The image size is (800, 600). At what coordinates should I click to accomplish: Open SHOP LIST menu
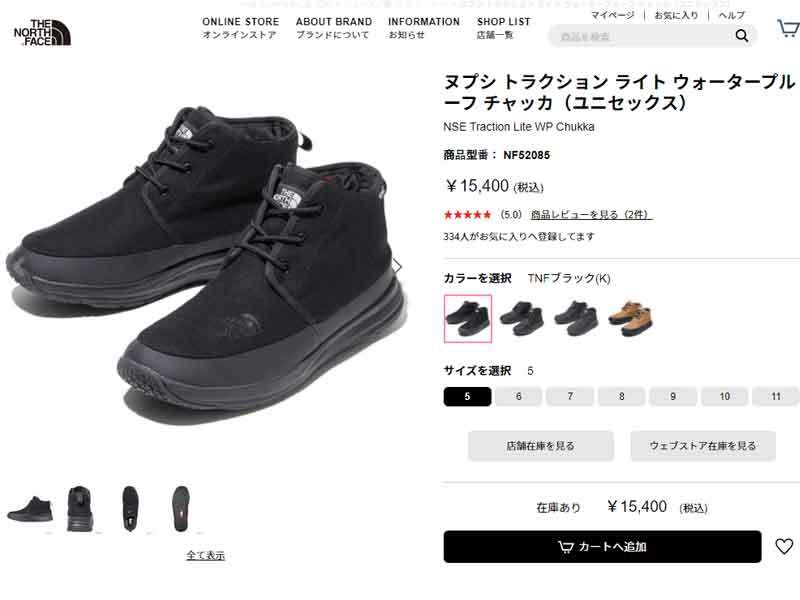click(503, 28)
